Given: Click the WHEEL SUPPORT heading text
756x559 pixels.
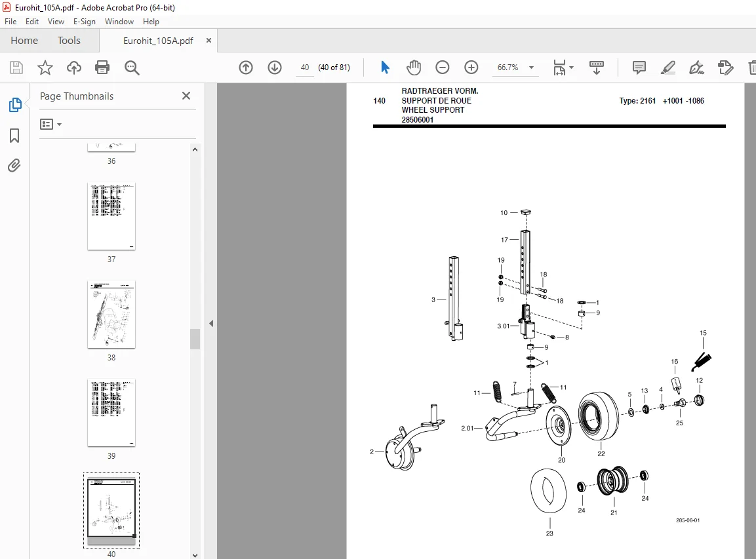Looking at the screenshot, I should click(433, 110).
